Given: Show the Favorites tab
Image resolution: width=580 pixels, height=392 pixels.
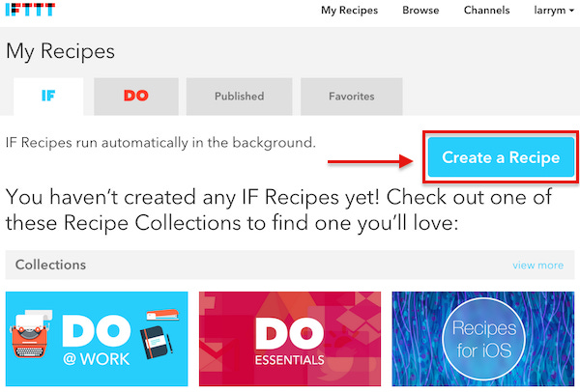Looking at the screenshot, I should [352, 97].
